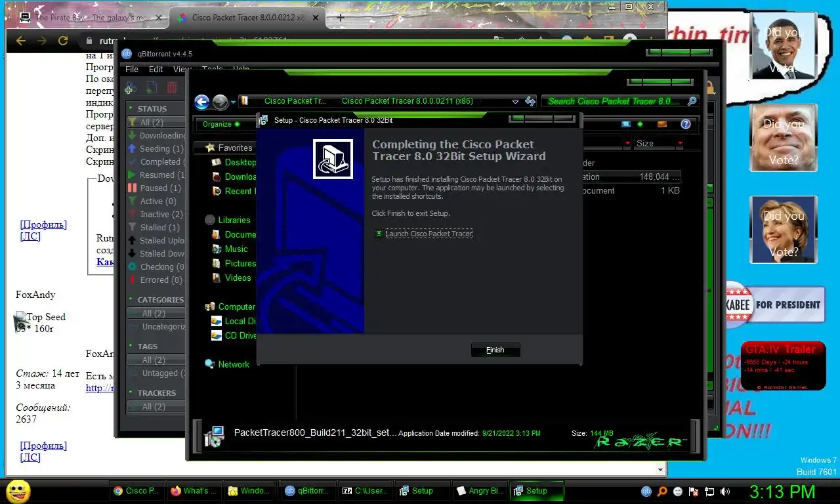Open first ЛС link on webpage
The image size is (840, 504).
pos(30,236)
